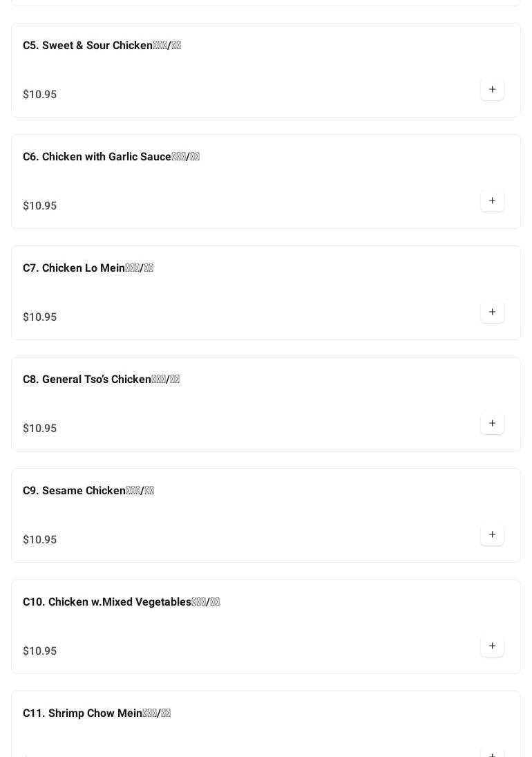The width and height of the screenshot is (532, 757).
Task: Add C6 Chicken with Garlic Sauce to order
Action: point(492,201)
